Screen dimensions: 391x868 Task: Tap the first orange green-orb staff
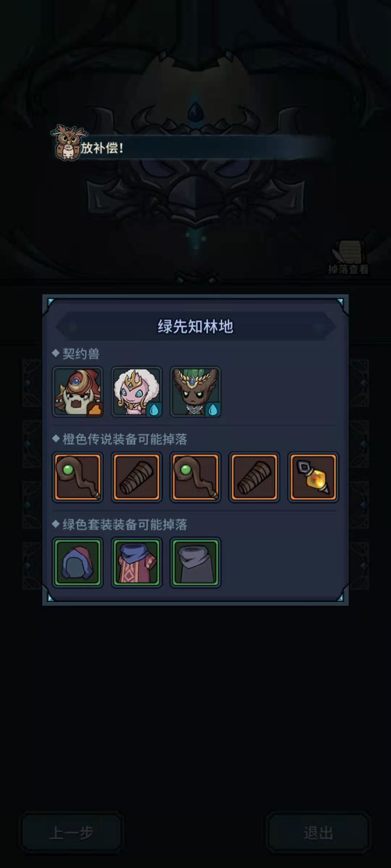coord(78,477)
